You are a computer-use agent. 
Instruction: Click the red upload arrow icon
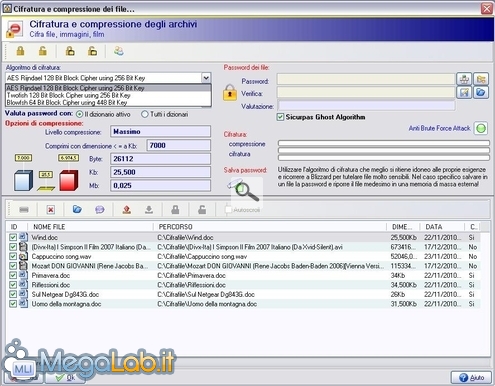click(127, 210)
